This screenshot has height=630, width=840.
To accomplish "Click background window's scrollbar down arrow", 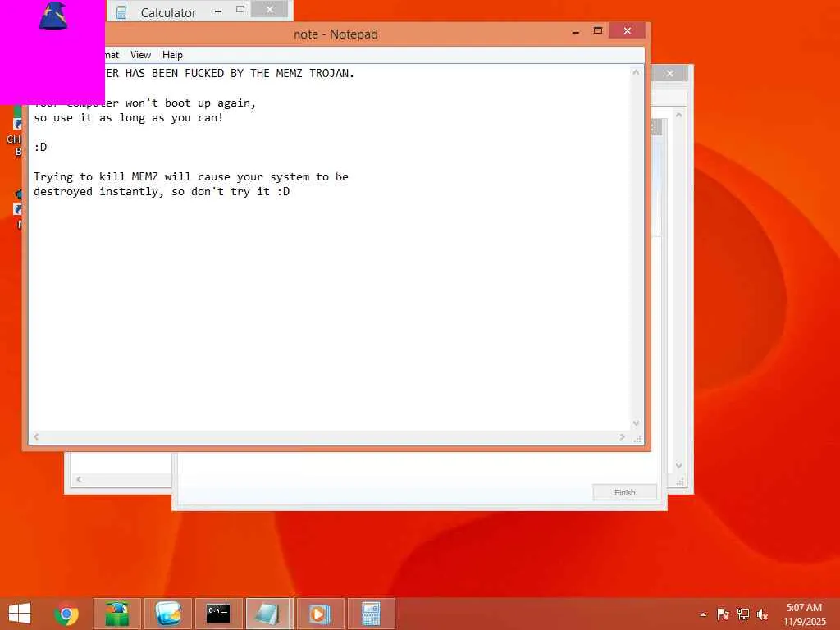I will (678, 466).
